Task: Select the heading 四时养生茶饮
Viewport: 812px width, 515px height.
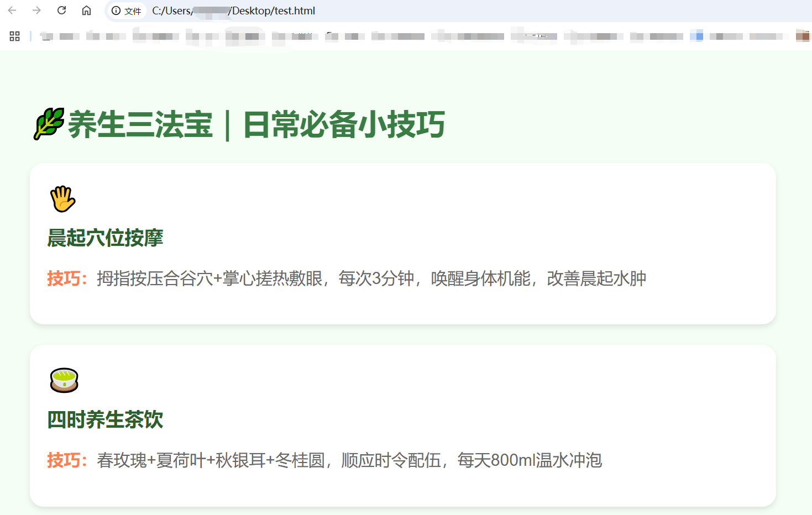Action: click(x=105, y=420)
